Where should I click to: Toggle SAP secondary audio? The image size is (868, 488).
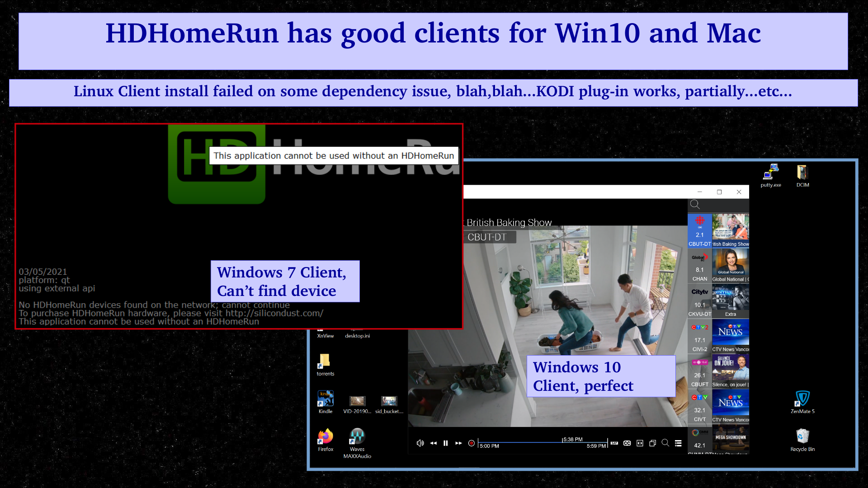tap(614, 443)
